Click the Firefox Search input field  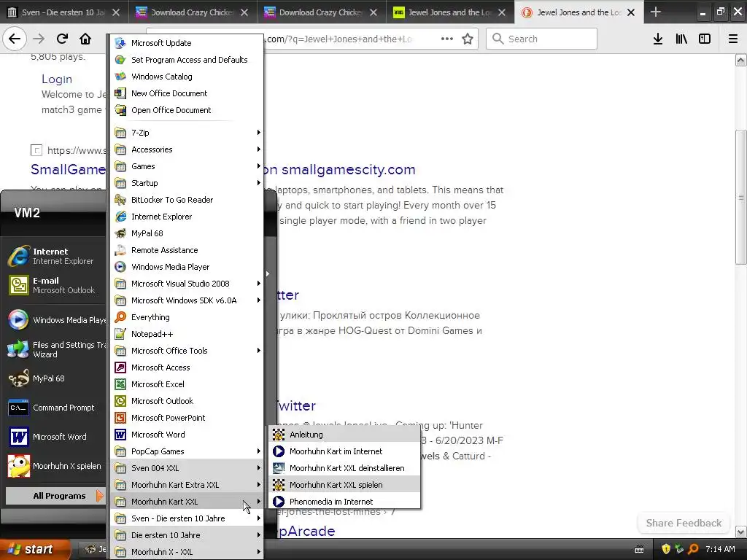(x=541, y=39)
